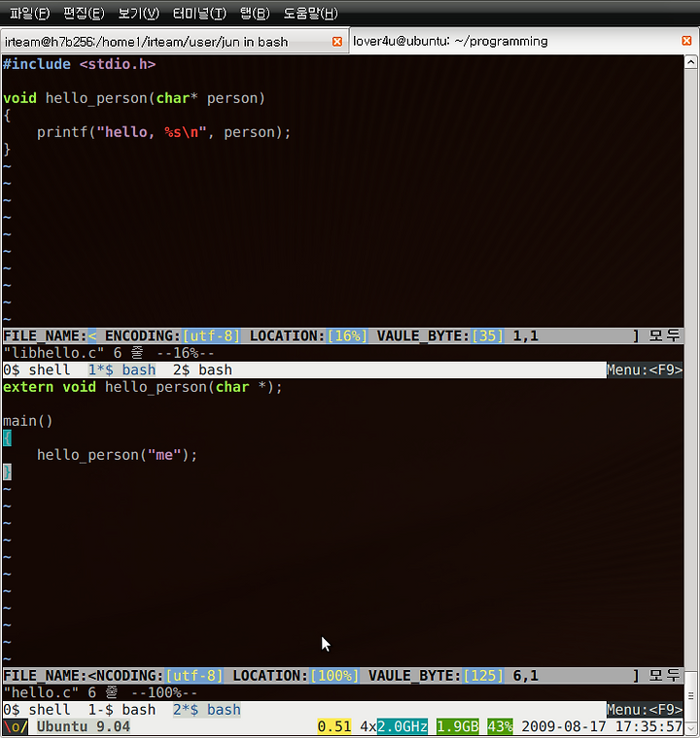Click Menu:<F9> in upper screen bar
This screenshot has width=700, height=738.
point(645,369)
